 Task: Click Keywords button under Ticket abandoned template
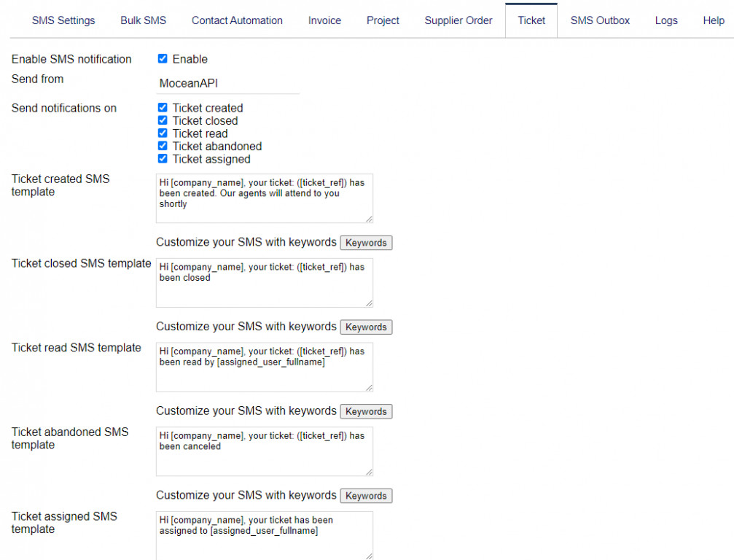tap(366, 496)
